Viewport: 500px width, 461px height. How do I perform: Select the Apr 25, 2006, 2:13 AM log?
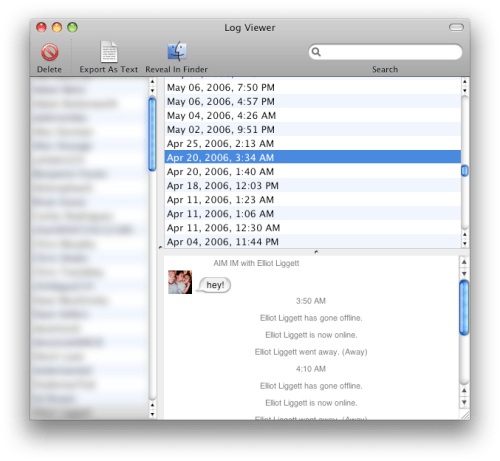click(313, 143)
